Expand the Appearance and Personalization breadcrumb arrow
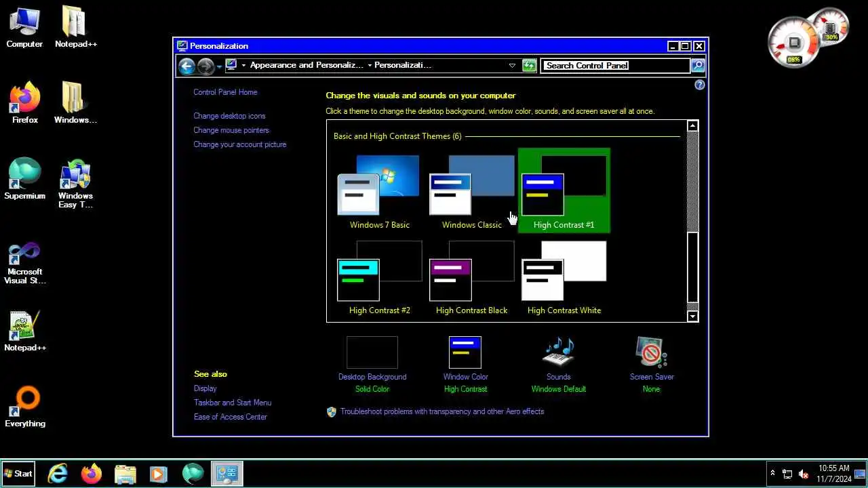Image resolution: width=868 pixels, height=488 pixels. coord(370,65)
